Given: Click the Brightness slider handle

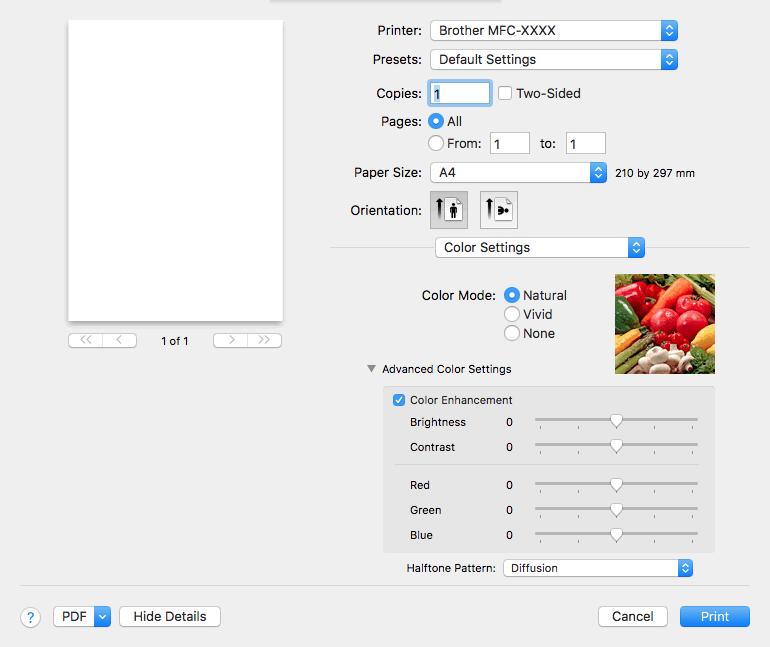Looking at the screenshot, I should click(616, 421).
